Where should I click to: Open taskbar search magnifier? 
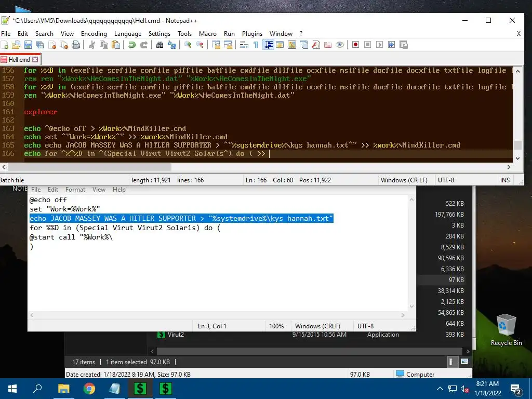point(37,389)
